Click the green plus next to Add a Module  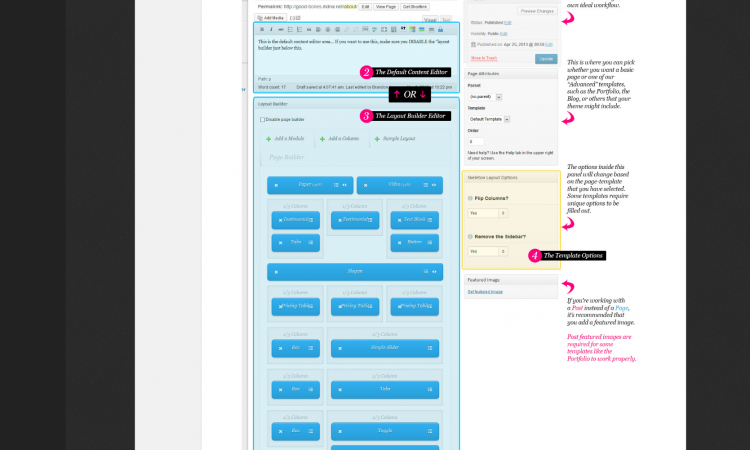[x=268, y=138]
